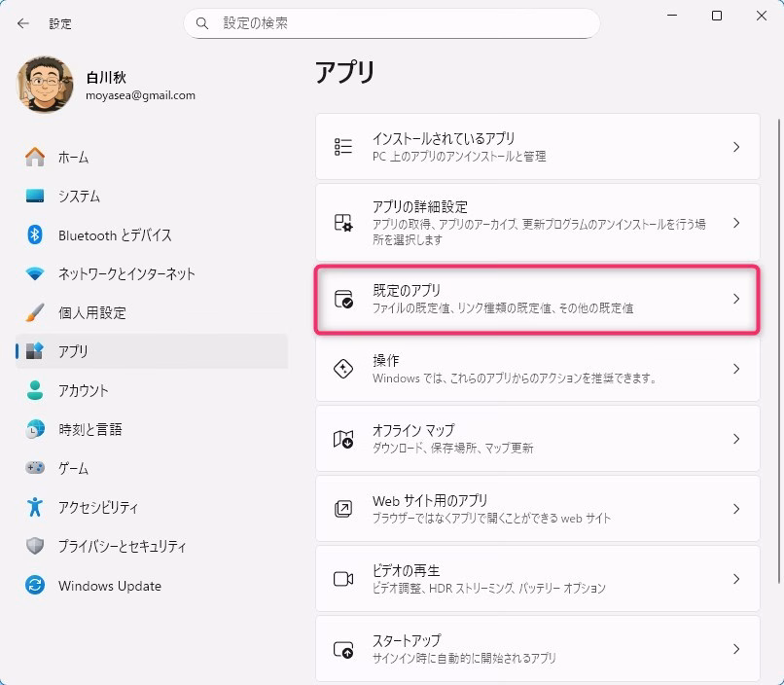Click the ホーム house icon
Viewport: 784px width, 685px height.
tap(35, 157)
